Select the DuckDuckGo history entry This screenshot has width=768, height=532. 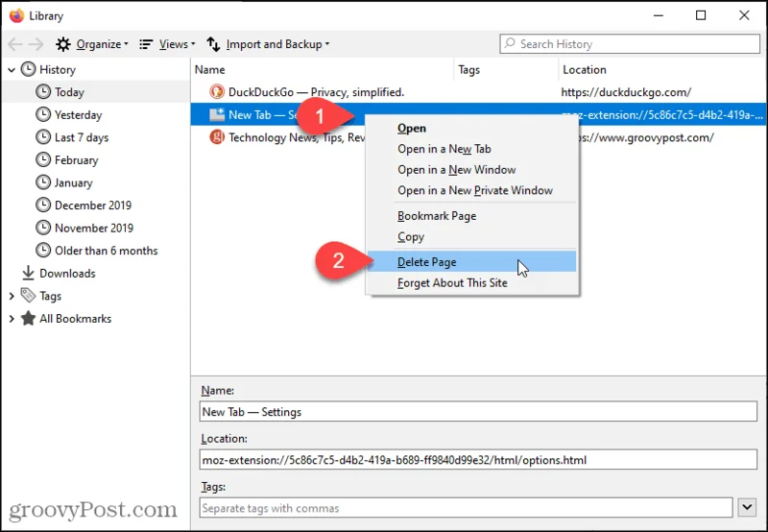478,92
